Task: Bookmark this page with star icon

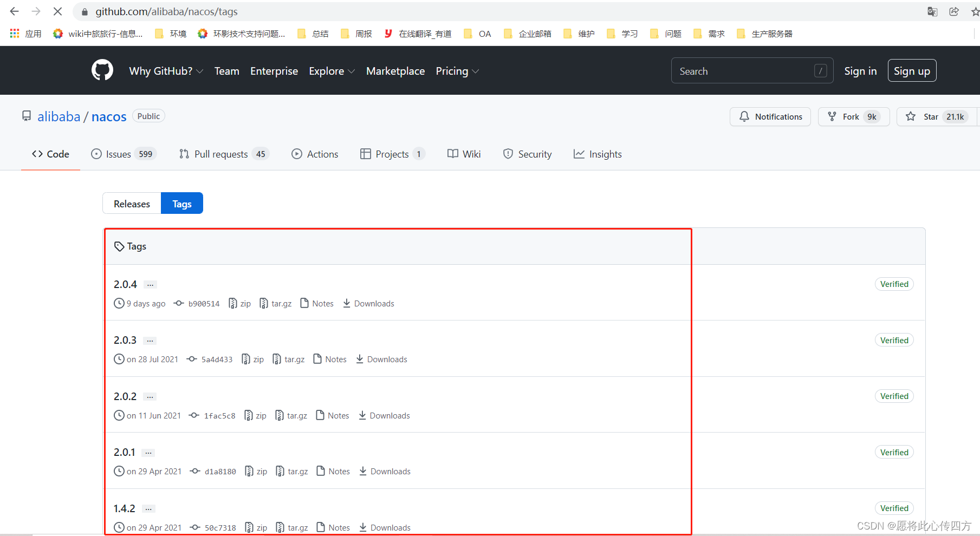Action: (x=975, y=11)
